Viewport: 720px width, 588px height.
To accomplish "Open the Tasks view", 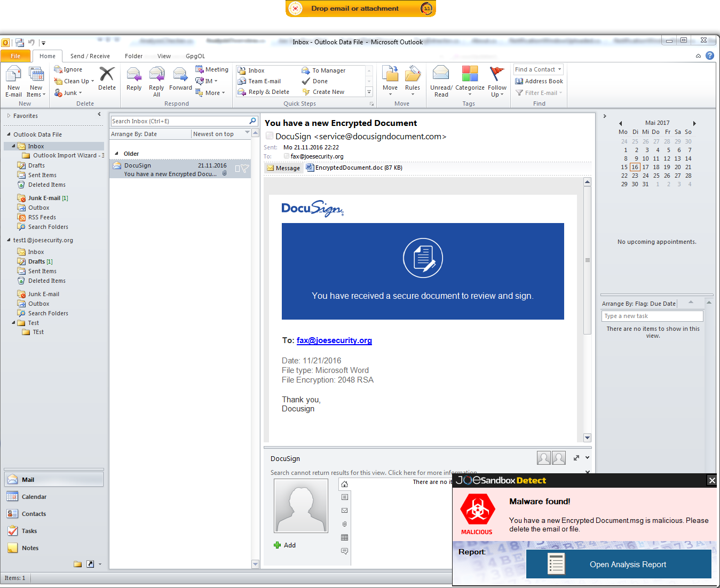I will click(x=54, y=531).
